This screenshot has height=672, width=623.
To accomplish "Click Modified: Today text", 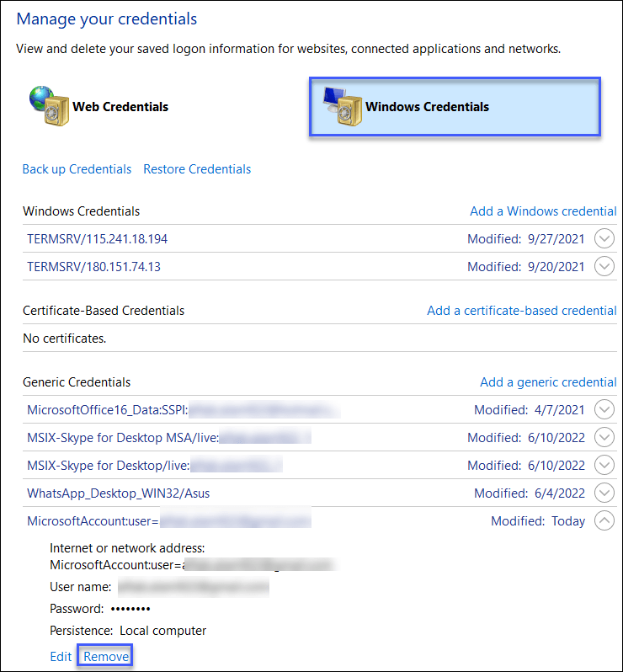I will click(538, 521).
